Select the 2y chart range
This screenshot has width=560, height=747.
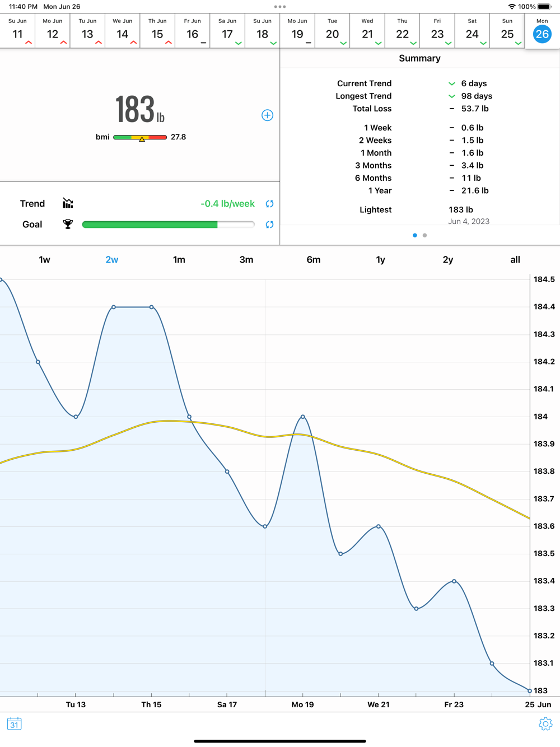coord(448,260)
